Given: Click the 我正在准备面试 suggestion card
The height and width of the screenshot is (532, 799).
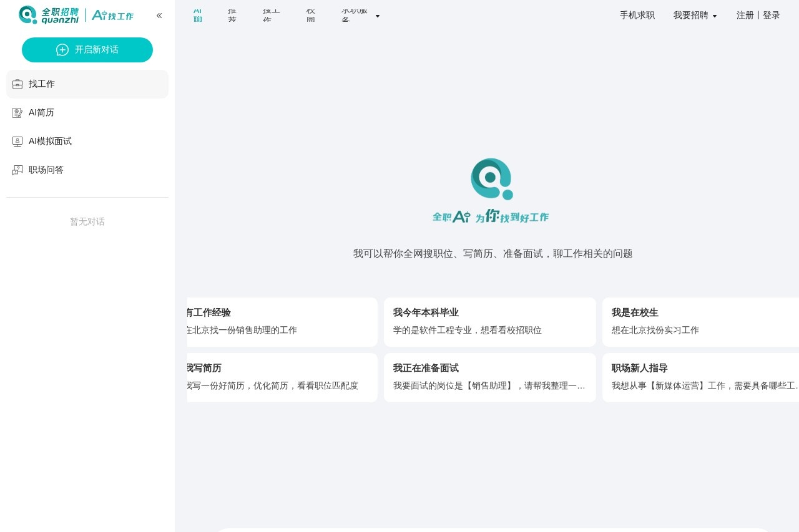Looking at the screenshot, I should [x=490, y=377].
